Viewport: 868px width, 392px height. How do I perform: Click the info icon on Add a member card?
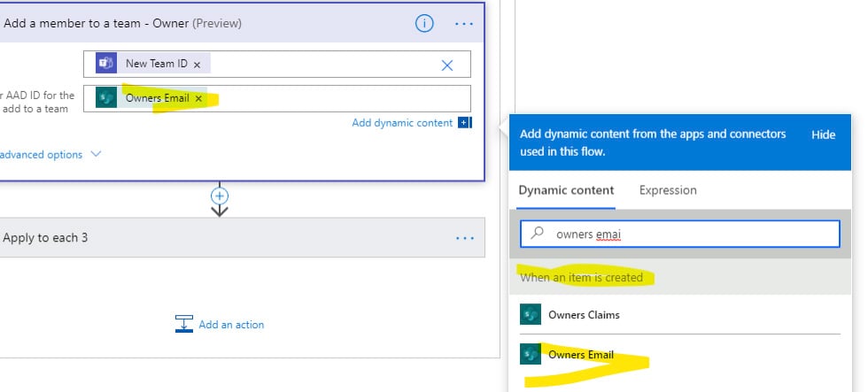[x=424, y=23]
